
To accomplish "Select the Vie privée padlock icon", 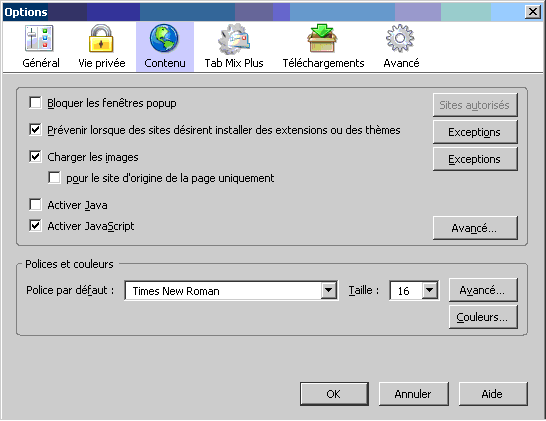I will [x=101, y=38].
